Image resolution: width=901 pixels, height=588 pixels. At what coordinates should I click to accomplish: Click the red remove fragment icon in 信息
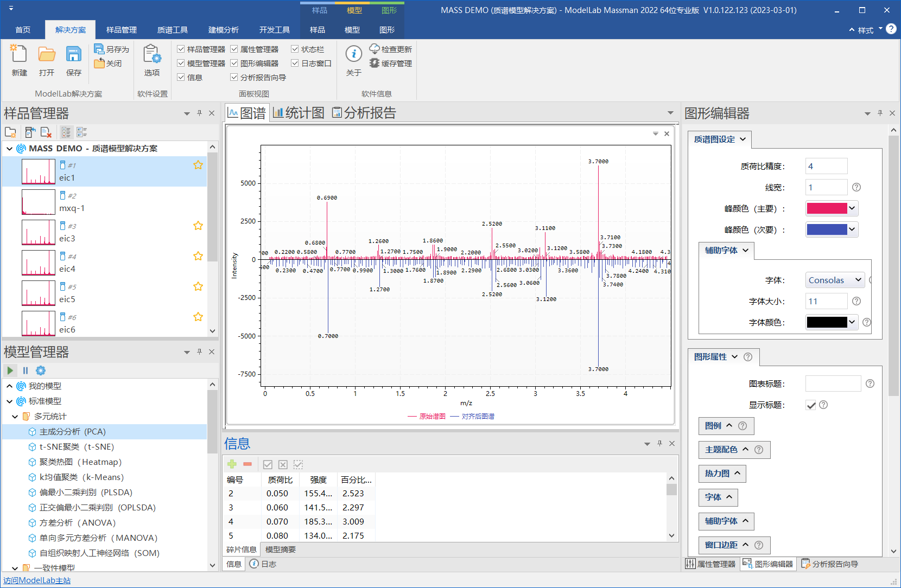248,464
